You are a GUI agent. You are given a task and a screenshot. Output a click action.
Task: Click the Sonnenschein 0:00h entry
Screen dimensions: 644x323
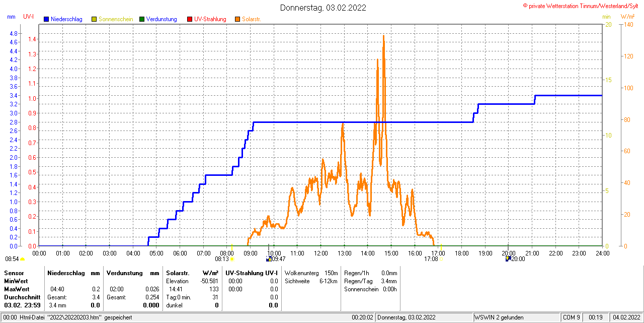click(371, 289)
